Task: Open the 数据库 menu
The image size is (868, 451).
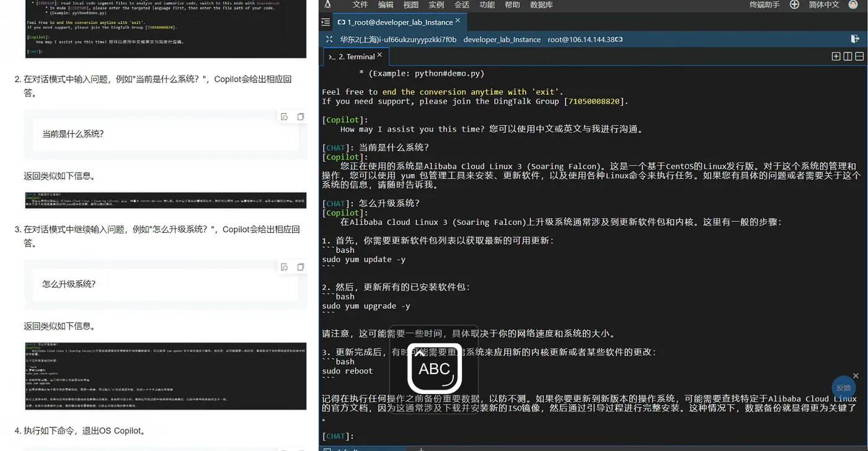Action: (x=542, y=5)
